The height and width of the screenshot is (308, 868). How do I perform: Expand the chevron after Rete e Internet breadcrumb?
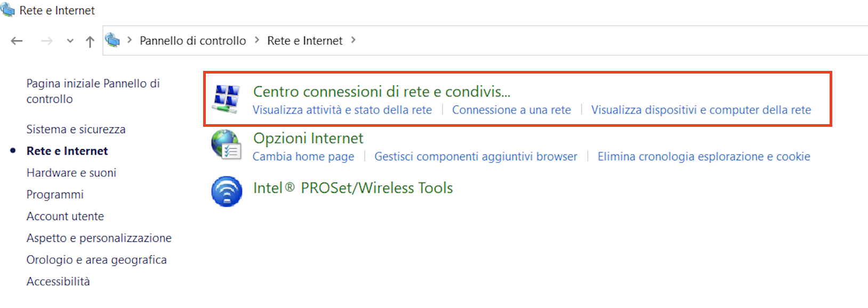click(x=353, y=40)
